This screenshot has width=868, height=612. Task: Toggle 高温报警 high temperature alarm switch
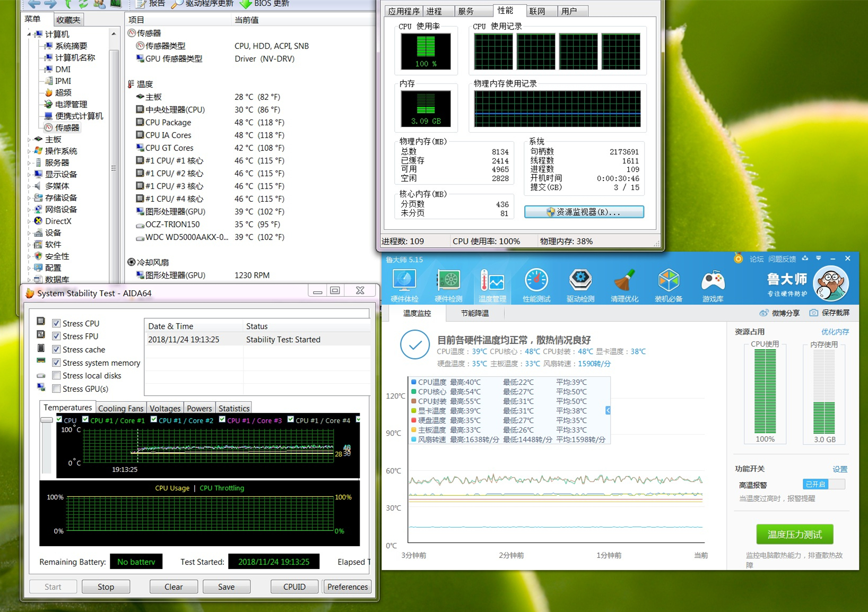click(x=823, y=484)
